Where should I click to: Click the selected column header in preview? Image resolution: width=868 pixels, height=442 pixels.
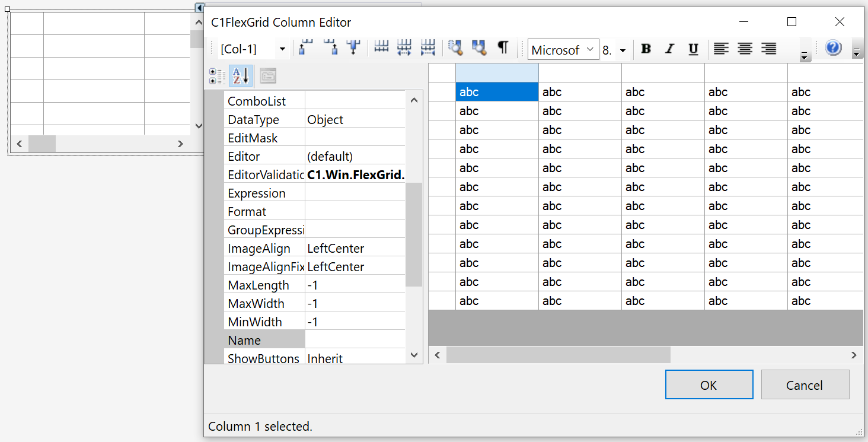(x=497, y=73)
